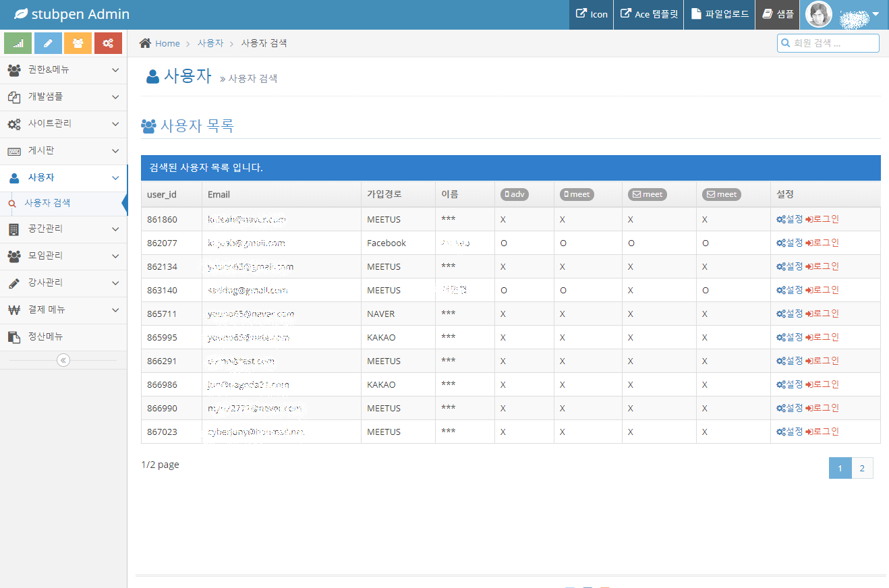
Task: Click the green signal-bars shortcut button
Action: (x=18, y=43)
